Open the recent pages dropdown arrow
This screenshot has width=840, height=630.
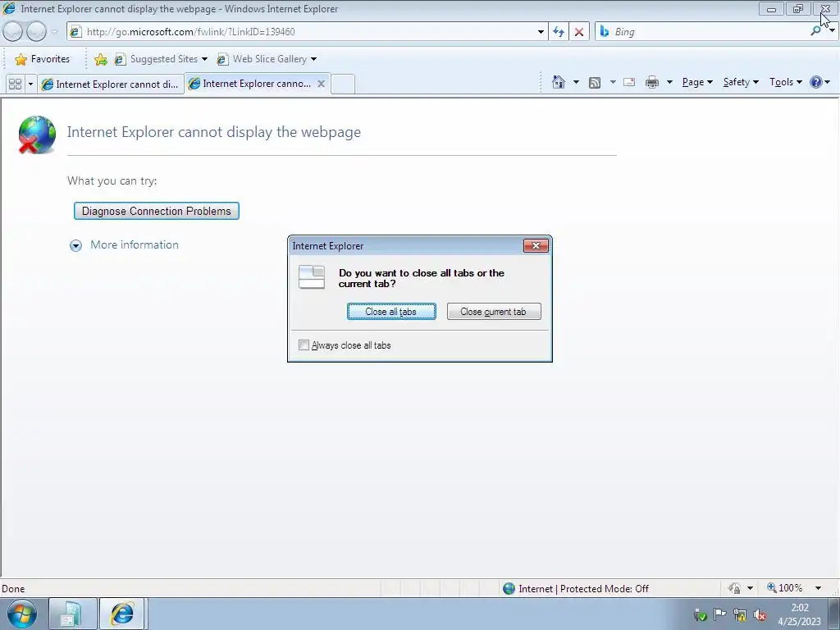(x=55, y=32)
